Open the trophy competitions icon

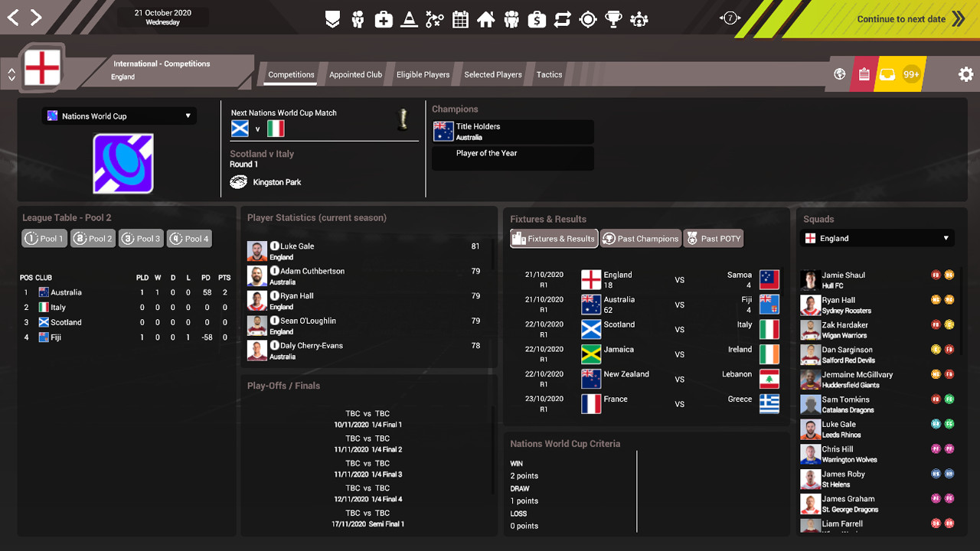click(x=613, y=18)
